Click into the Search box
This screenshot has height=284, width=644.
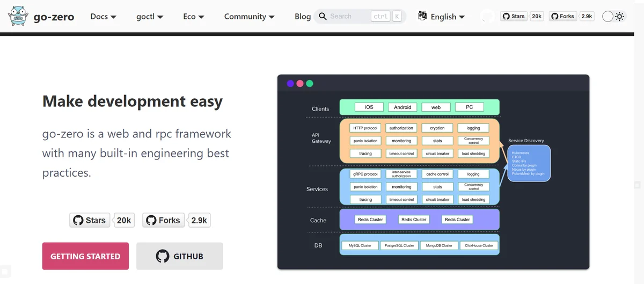[360, 16]
